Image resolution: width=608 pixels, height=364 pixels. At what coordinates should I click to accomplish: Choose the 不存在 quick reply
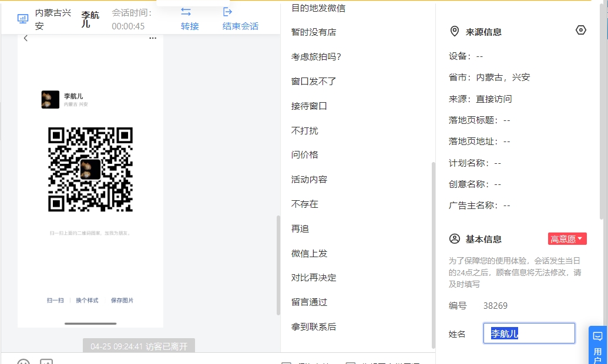(305, 204)
